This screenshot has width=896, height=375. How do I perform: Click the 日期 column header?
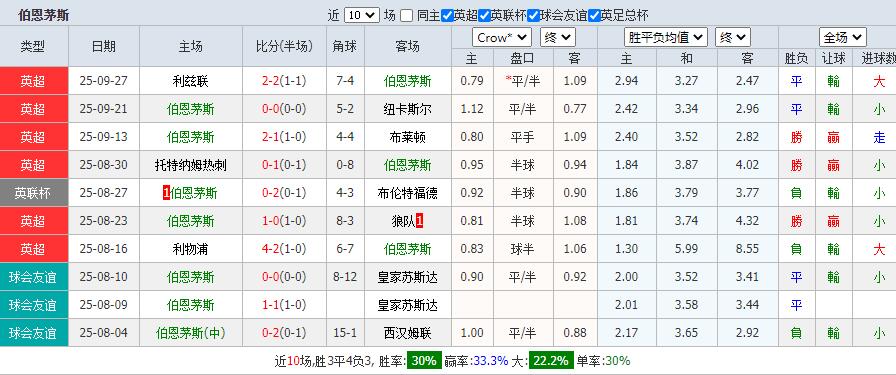click(103, 46)
